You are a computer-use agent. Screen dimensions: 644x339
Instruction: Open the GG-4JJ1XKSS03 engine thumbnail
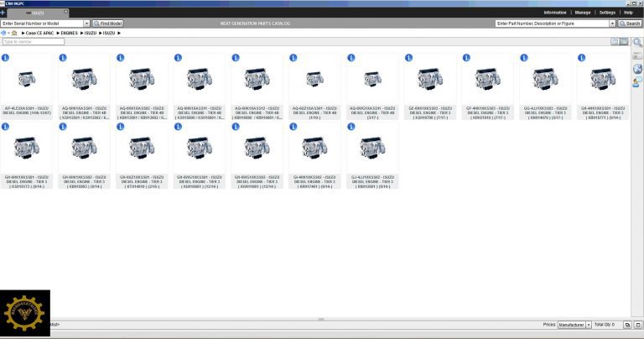[x=545, y=79]
